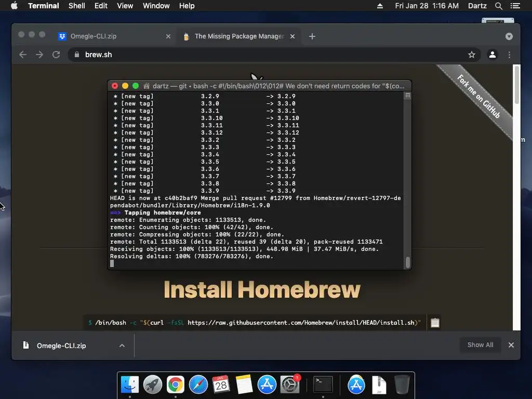Open Notes from the Dock

(x=244, y=384)
